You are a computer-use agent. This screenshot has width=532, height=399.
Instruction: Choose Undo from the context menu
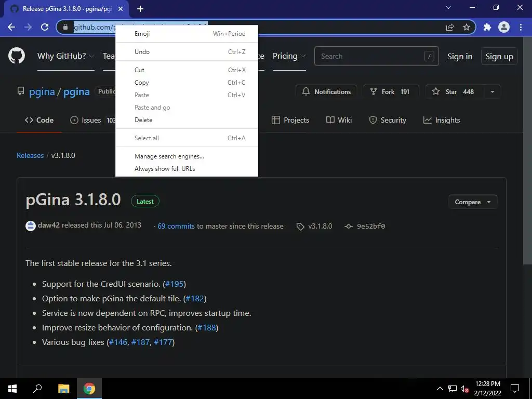pos(187,52)
